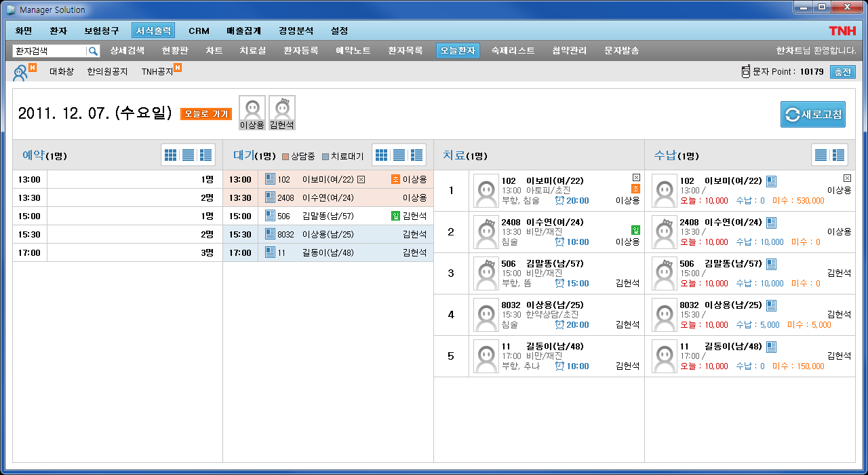Switch to the 예약노트 tab
Image resolution: width=868 pixels, height=475 pixels.
353,51
